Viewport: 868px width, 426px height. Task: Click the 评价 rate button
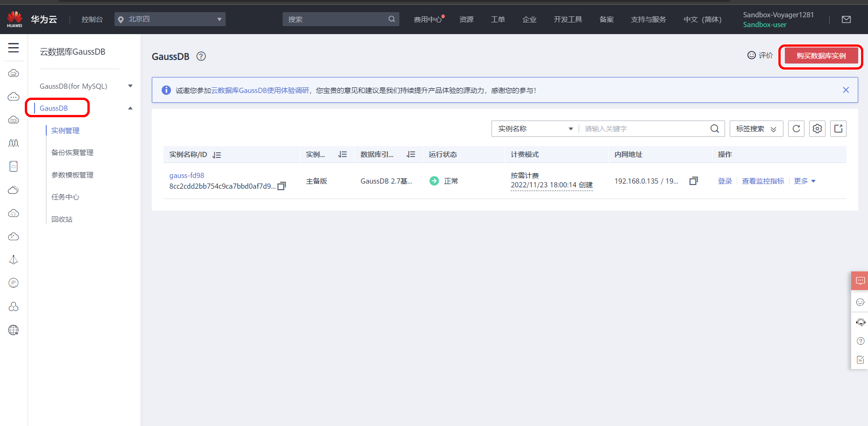[x=760, y=55]
